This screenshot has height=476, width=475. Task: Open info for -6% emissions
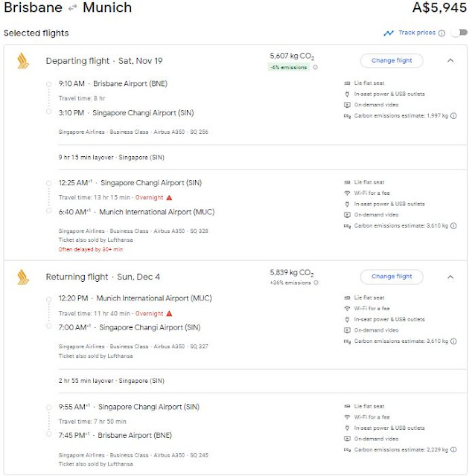tap(316, 68)
